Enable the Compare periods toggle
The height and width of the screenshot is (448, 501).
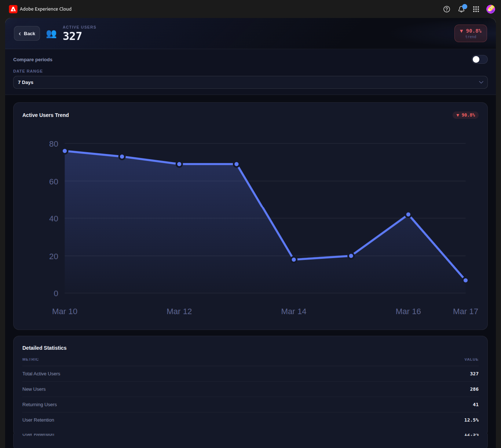point(479,59)
